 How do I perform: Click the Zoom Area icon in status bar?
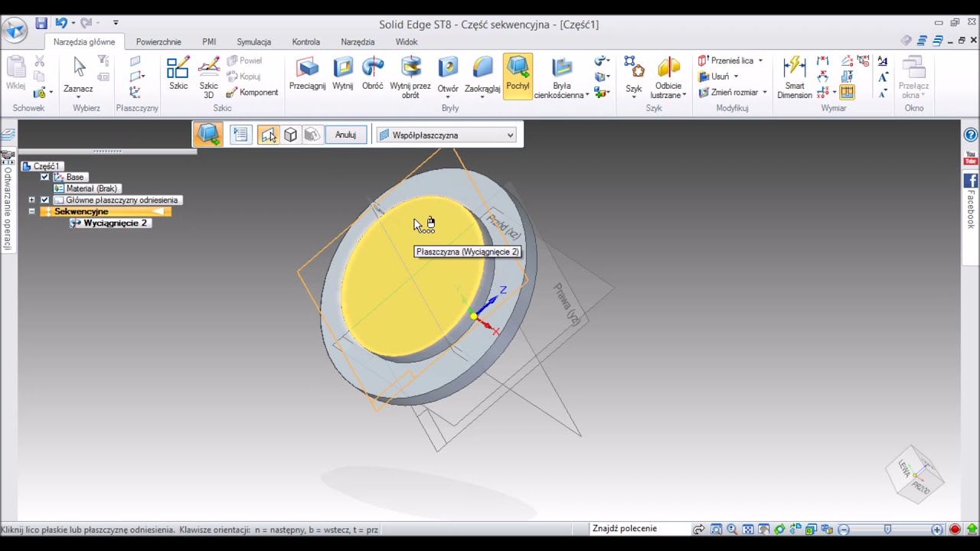(x=716, y=530)
